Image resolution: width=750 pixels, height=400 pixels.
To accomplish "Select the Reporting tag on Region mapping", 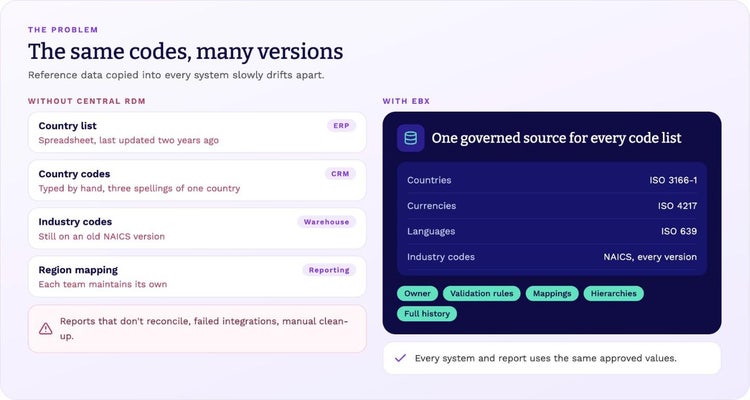I will click(329, 270).
